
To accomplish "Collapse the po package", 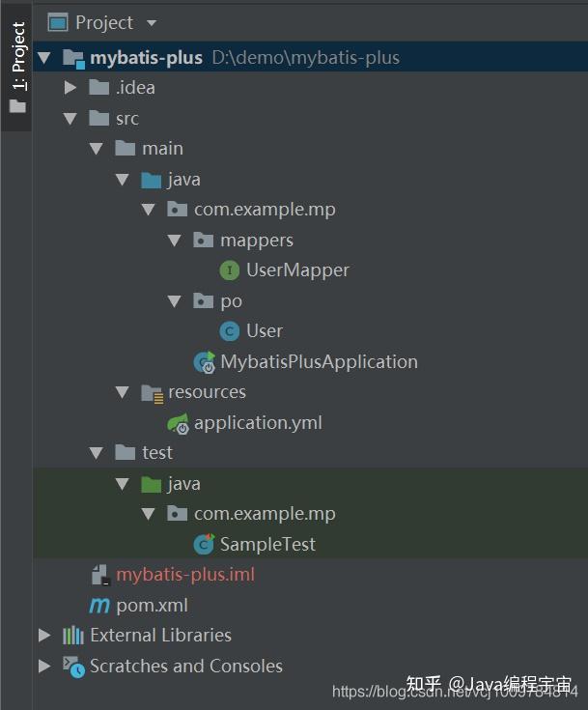I will click(174, 301).
